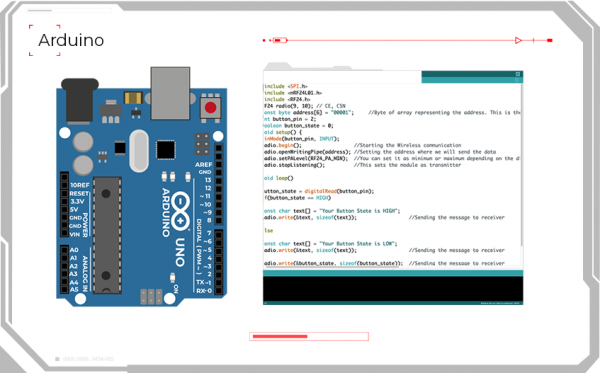Click the RX←0 pin label on the board

(204, 291)
